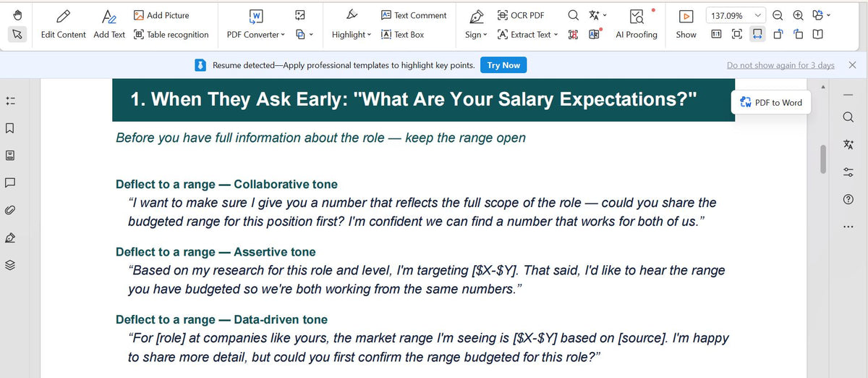Open the Signatures pen panel in the sidebar
Image resolution: width=868 pixels, height=378 pixels.
[x=10, y=238]
